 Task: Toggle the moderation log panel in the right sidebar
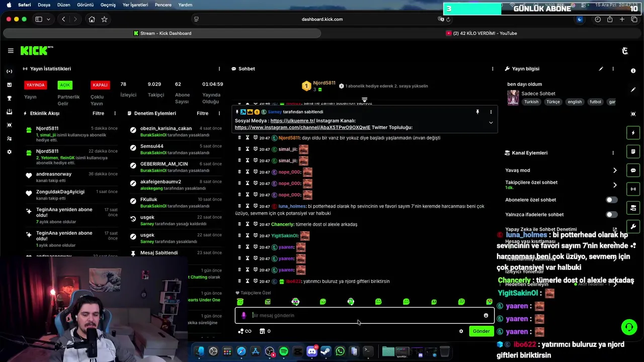click(633, 151)
